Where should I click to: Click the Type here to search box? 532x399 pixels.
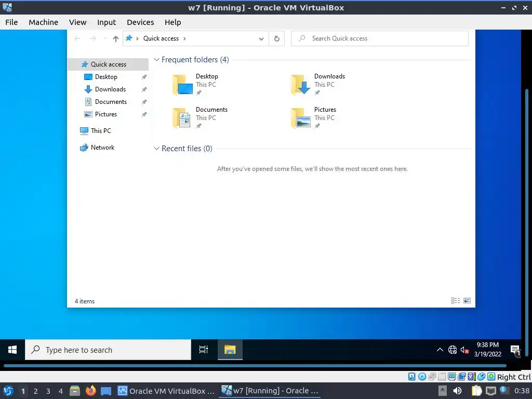[x=108, y=350]
